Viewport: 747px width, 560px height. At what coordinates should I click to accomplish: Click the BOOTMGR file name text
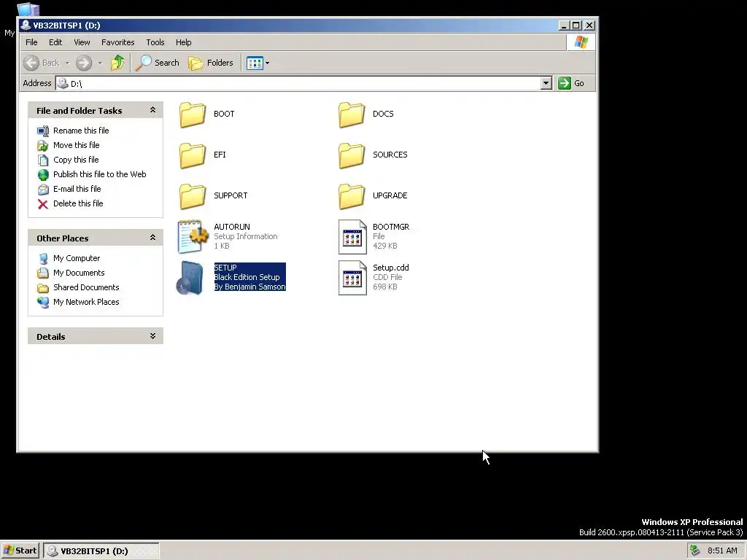391,227
